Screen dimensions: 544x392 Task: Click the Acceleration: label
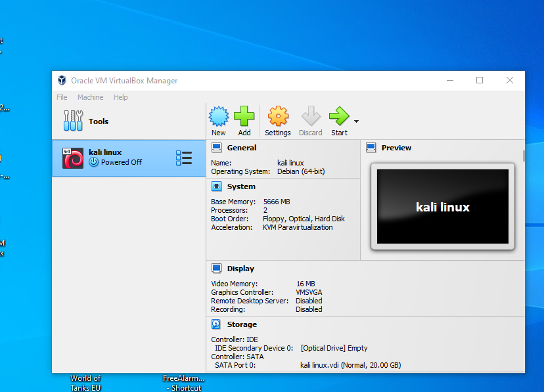(x=232, y=227)
